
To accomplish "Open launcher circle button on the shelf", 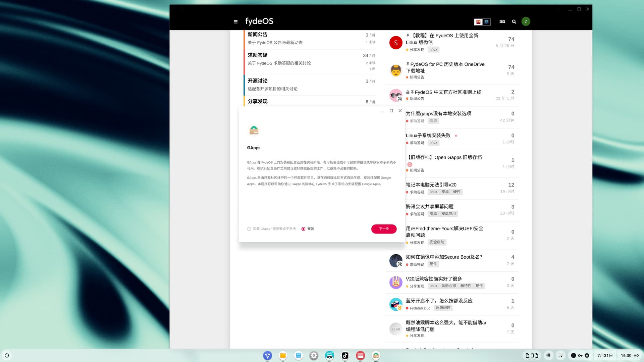I will pos(7,355).
